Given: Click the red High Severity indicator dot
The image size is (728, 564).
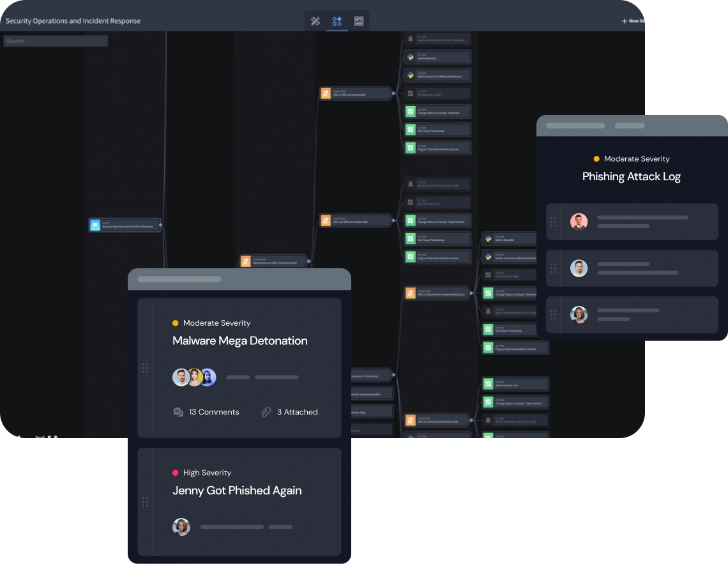Looking at the screenshot, I should click(x=176, y=473).
